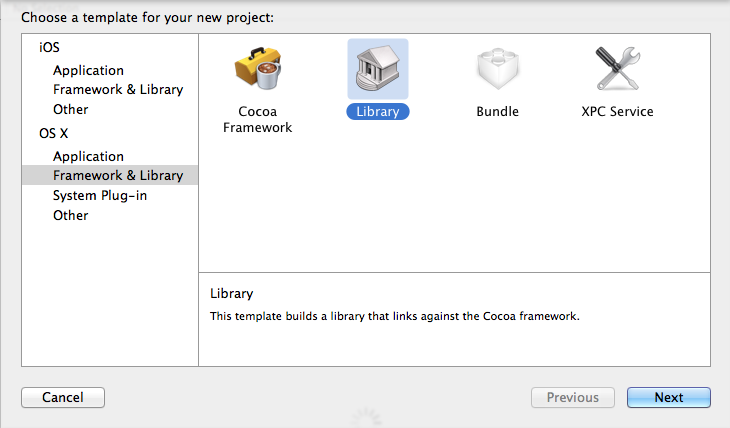Image resolution: width=730 pixels, height=428 pixels.
Task: Select Other under iOS section
Action: (70, 109)
